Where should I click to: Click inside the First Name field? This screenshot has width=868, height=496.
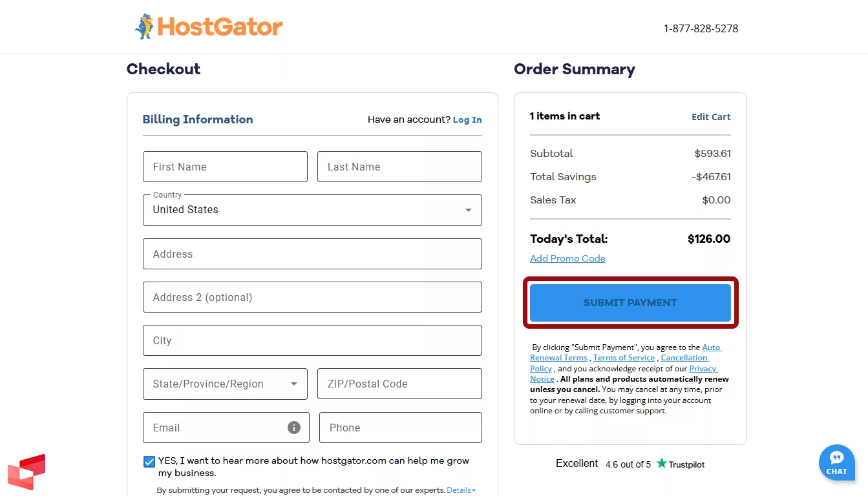click(225, 166)
